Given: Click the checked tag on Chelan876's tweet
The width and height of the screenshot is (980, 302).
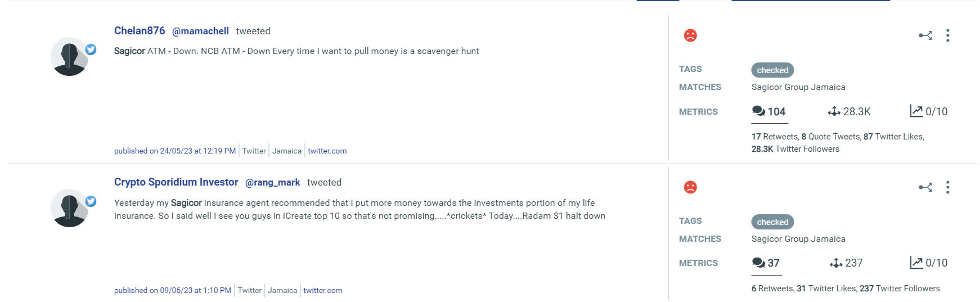Looking at the screenshot, I should pos(772,70).
